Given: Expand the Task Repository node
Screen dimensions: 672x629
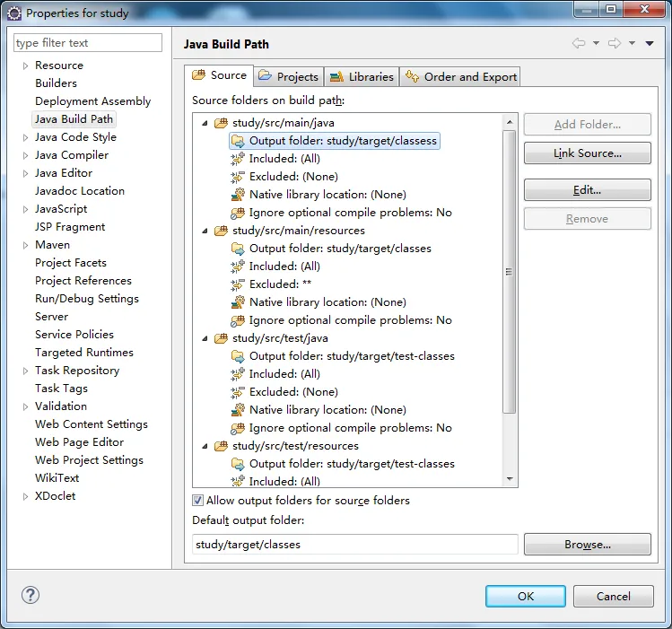Looking at the screenshot, I should click(25, 371).
